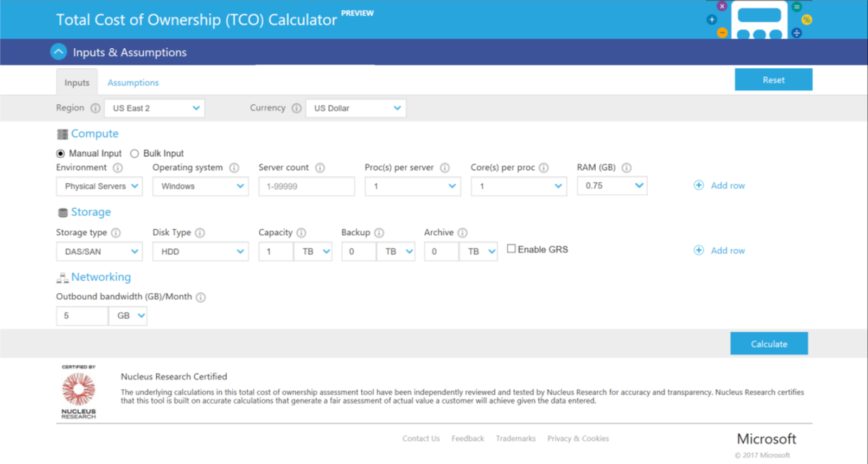Click the Networking section heading
The width and height of the screenshot is (868, 464).
click(x=101, y=277)
